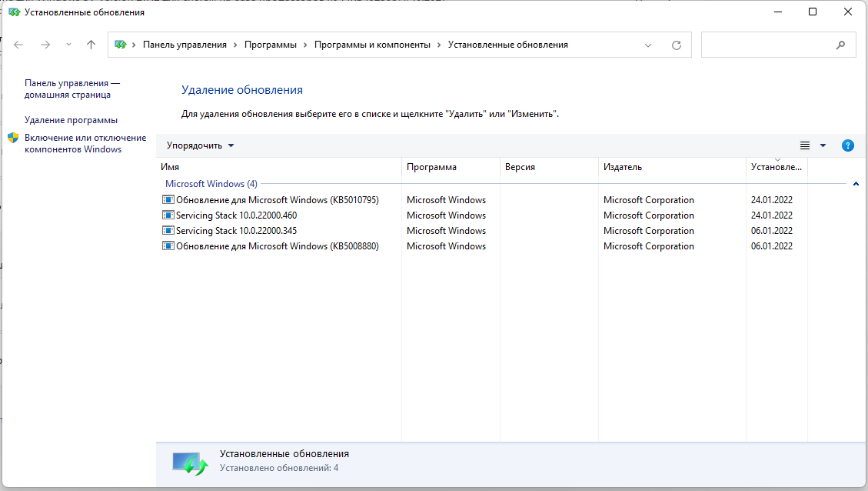Go up one folder level
Image resolution: width=868 pixels, height=491 pixels.
[91, 45]
